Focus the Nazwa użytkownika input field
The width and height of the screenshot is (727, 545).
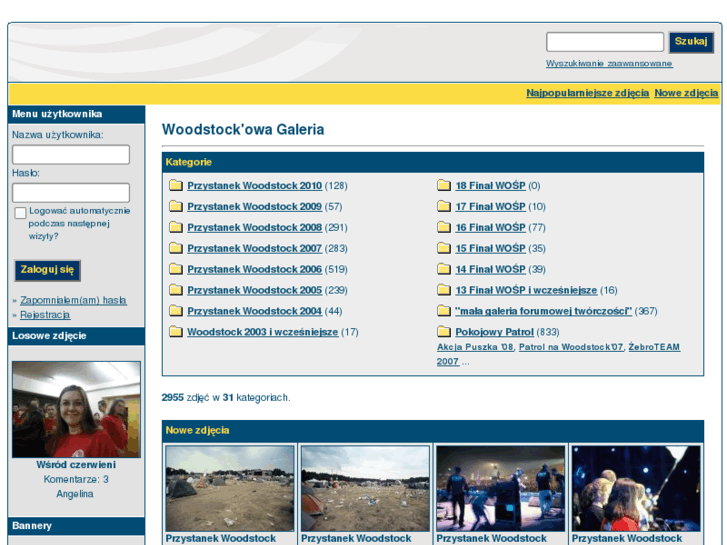[x=71, y=154]
